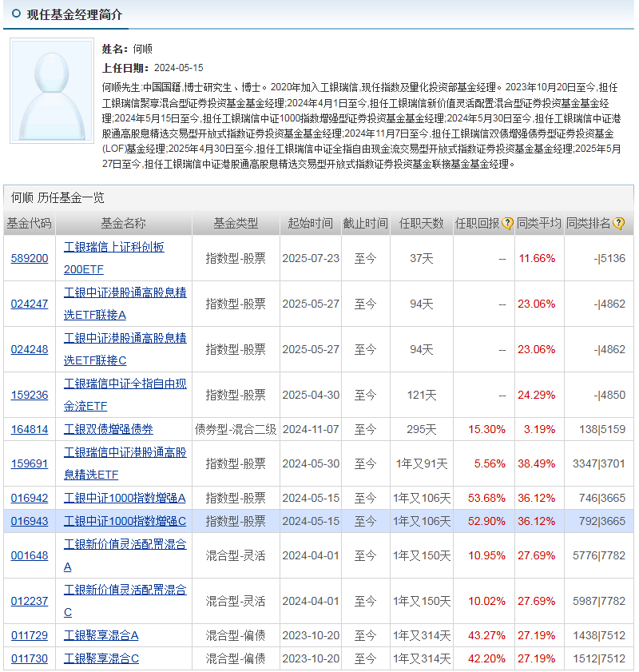Open fund code link 164814
Viewport: 639px width, 672px height.
coord(30,429)
